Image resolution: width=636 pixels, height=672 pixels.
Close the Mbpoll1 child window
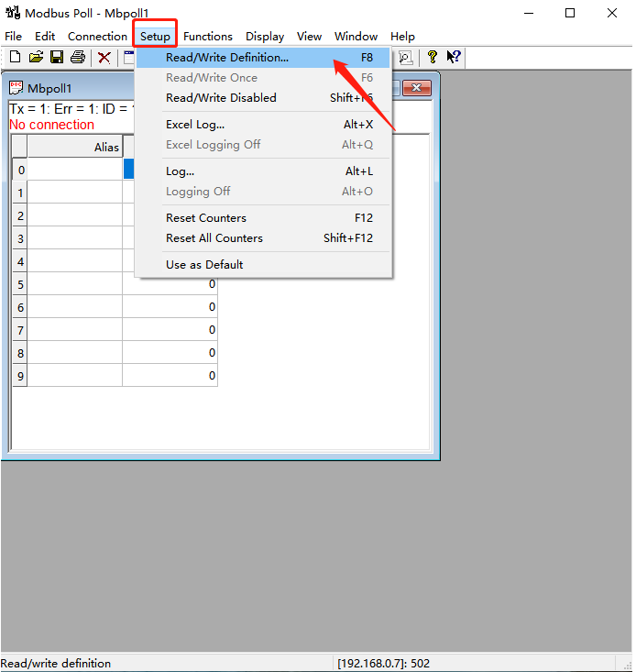click(x=417, y=88)
